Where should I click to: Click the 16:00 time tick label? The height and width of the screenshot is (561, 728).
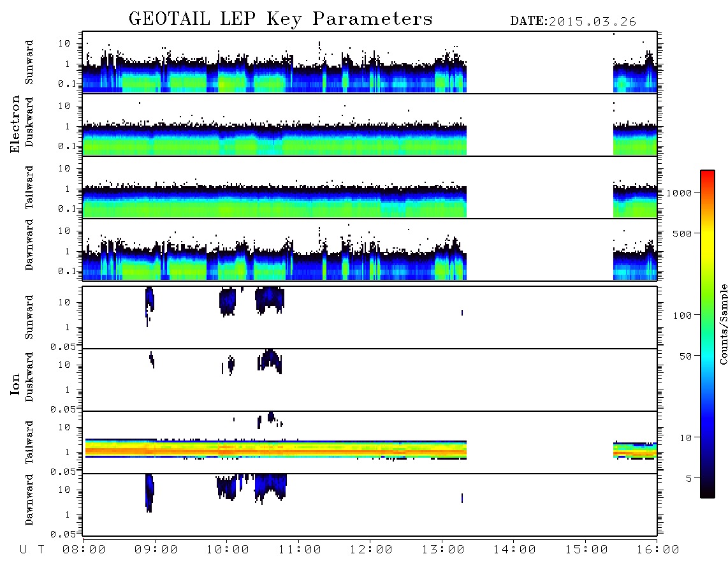[657, 550]
